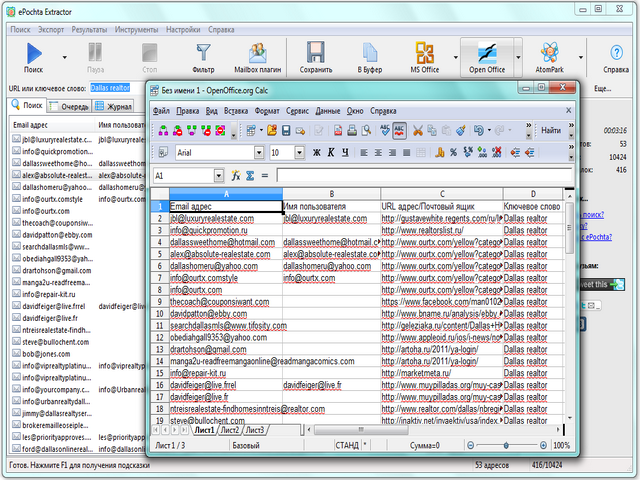Toggle Align Right in Calc
The image size is (640, 480).
pos(392,153)
